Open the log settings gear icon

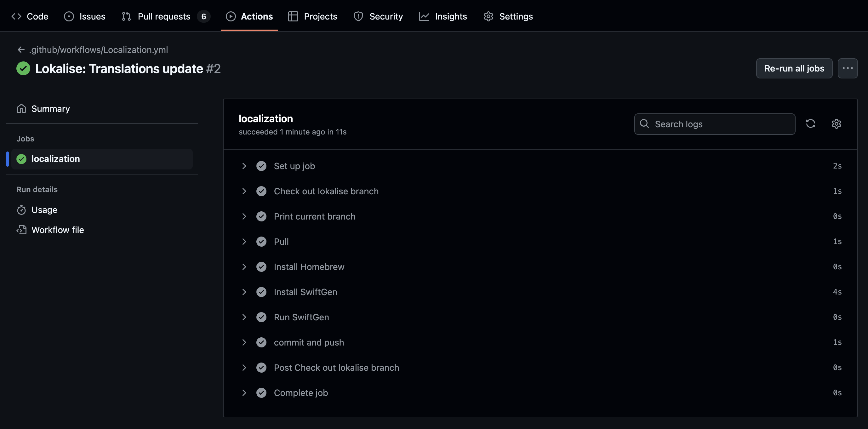pos(836,124)
